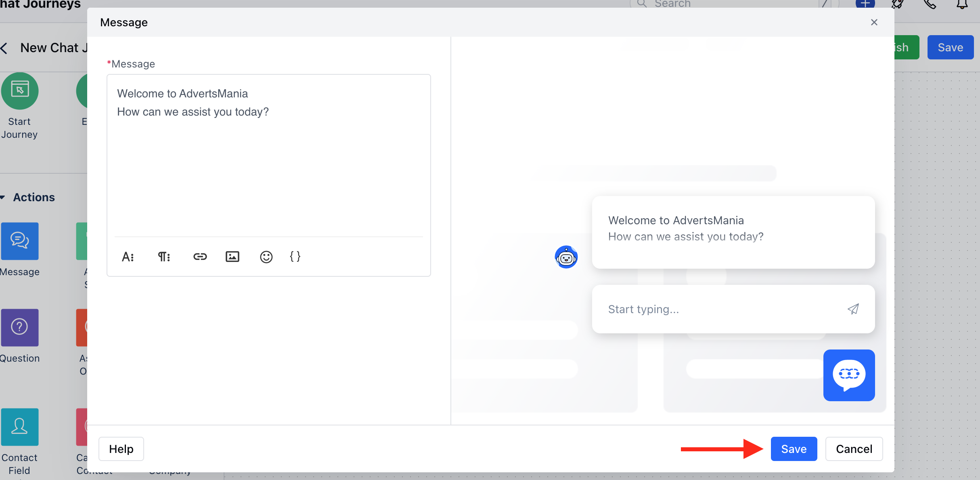The height and width of the screenshot is (480, 980).
Task: Click the send paper plane icon in preview
Action: click(x=853, y=309)
